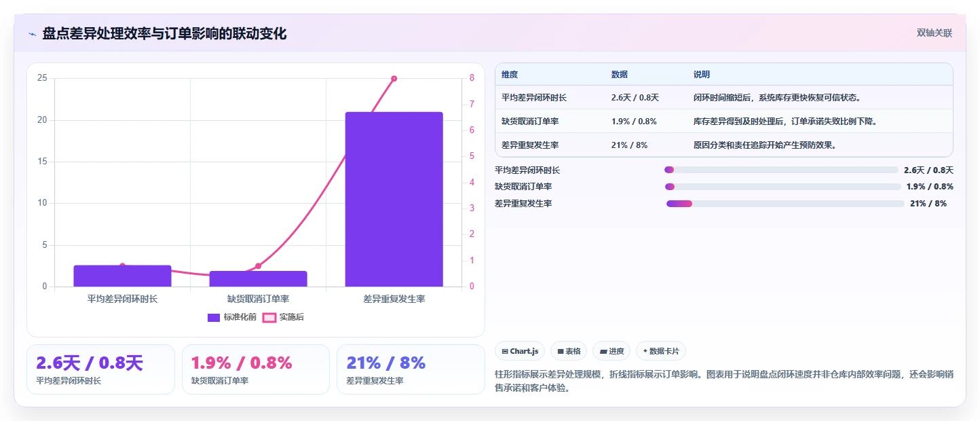Select the 表格 tag
Image resolution: width=980 pixels, height=421 pixels.
tap(569, 351)
